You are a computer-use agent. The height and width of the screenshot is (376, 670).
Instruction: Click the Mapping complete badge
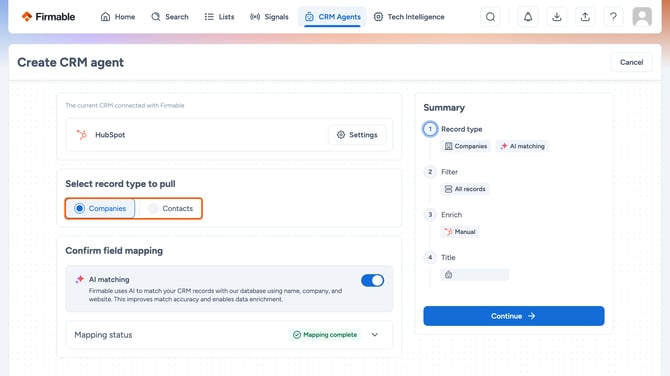(325, 335)
